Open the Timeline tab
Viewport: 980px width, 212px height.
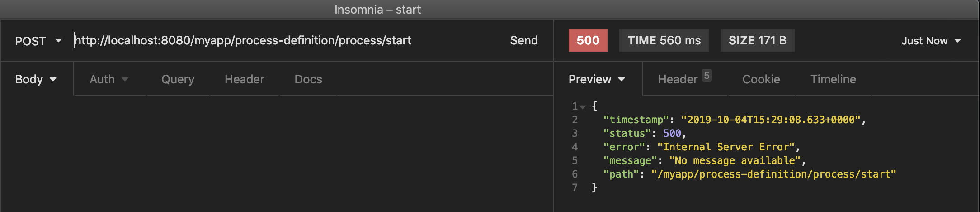(x=833, y=79)
